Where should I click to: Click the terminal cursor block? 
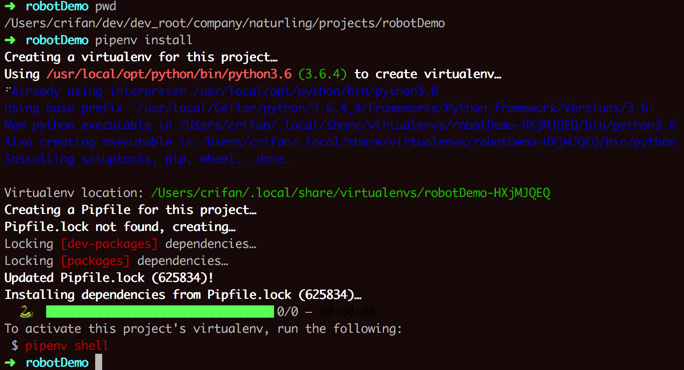(x=99, y=362)
